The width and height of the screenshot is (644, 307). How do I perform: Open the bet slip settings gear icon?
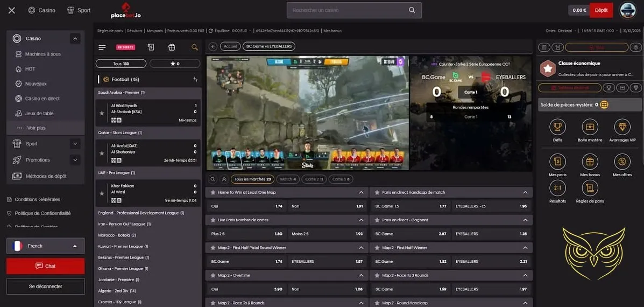pos(636,47)
